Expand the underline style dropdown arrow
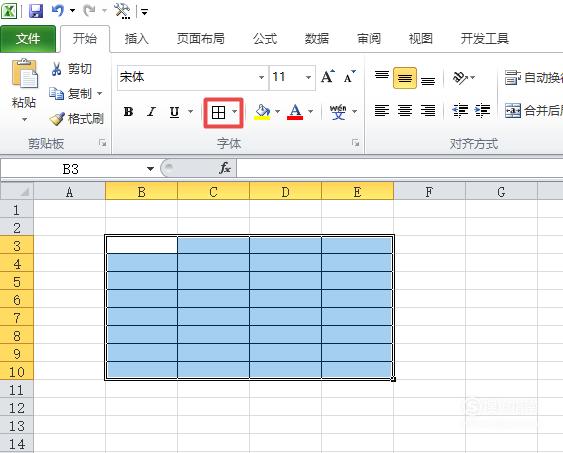The width and height of the screenshot is (563, 453). point(191,112)
